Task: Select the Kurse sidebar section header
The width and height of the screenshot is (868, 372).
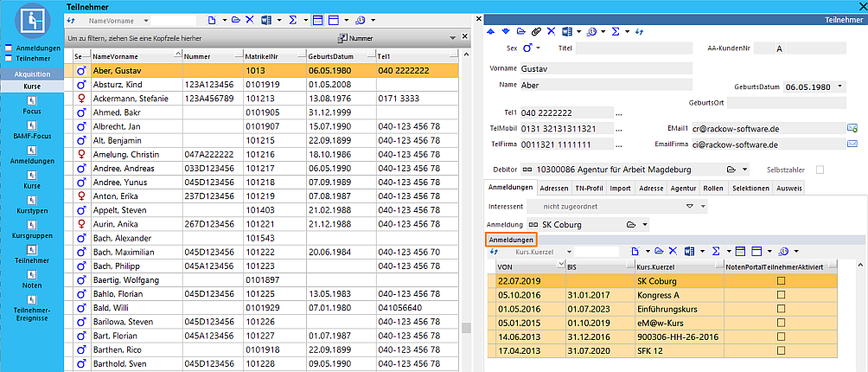Action: click(32, 87)
